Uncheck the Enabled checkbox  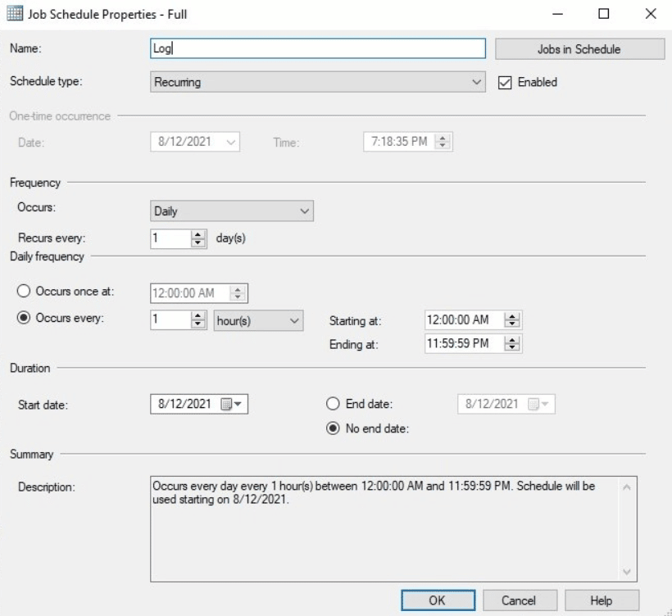(x=505, y=82)
